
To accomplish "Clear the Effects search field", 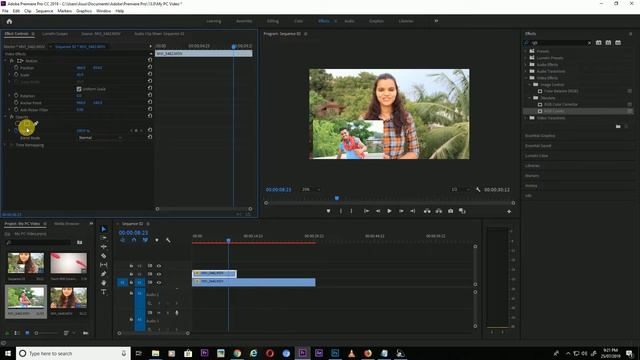I will tap(589, 43).
